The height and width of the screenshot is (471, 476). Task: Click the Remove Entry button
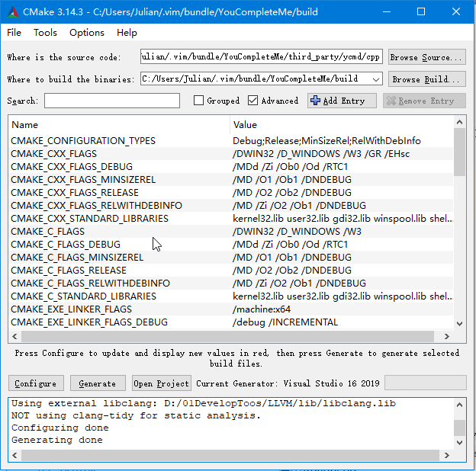(x=424, y=101)
